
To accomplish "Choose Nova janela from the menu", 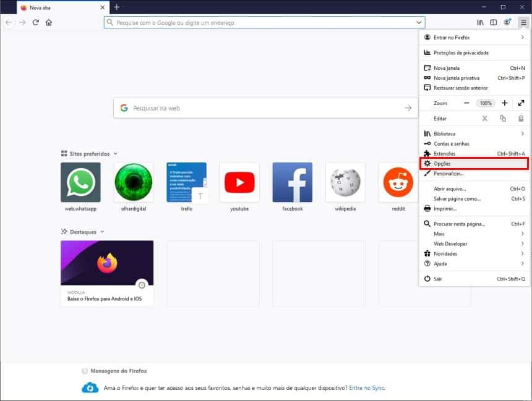I will click(x=474, y=68).
